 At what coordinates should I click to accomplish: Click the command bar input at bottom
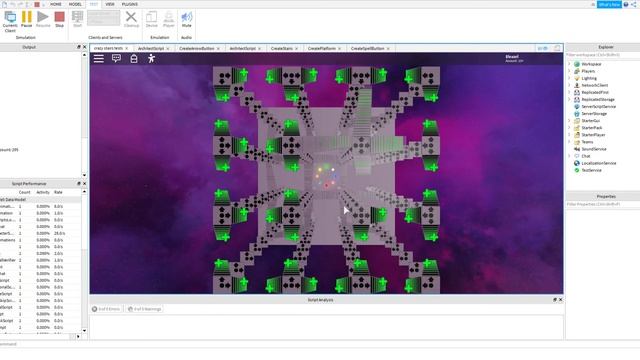[x=320, y=344]
